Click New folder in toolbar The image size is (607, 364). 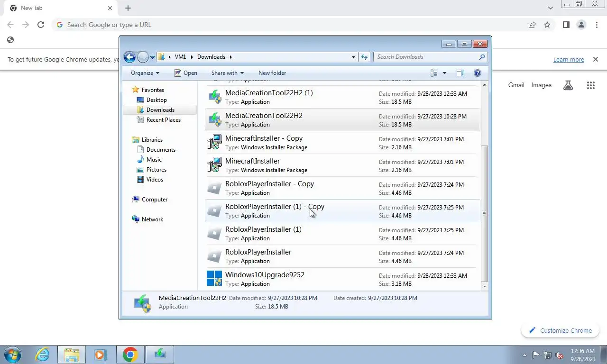[x=272, y=73]
